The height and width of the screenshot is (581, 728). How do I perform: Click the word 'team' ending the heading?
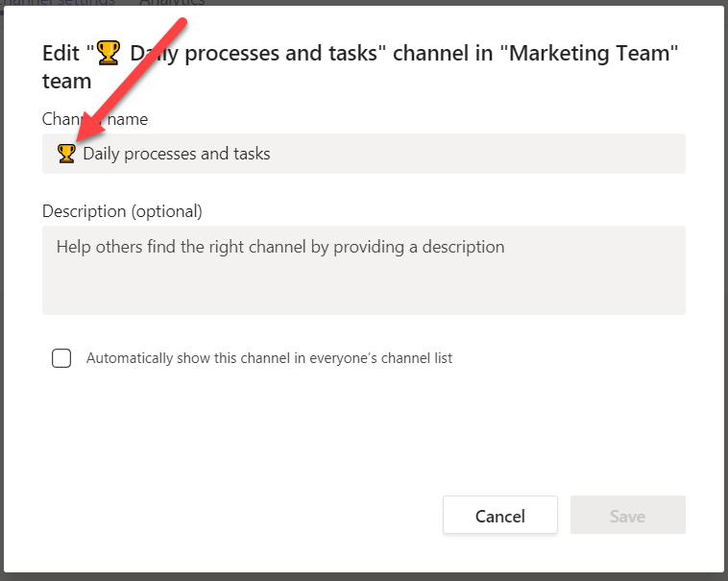[66, 82]
